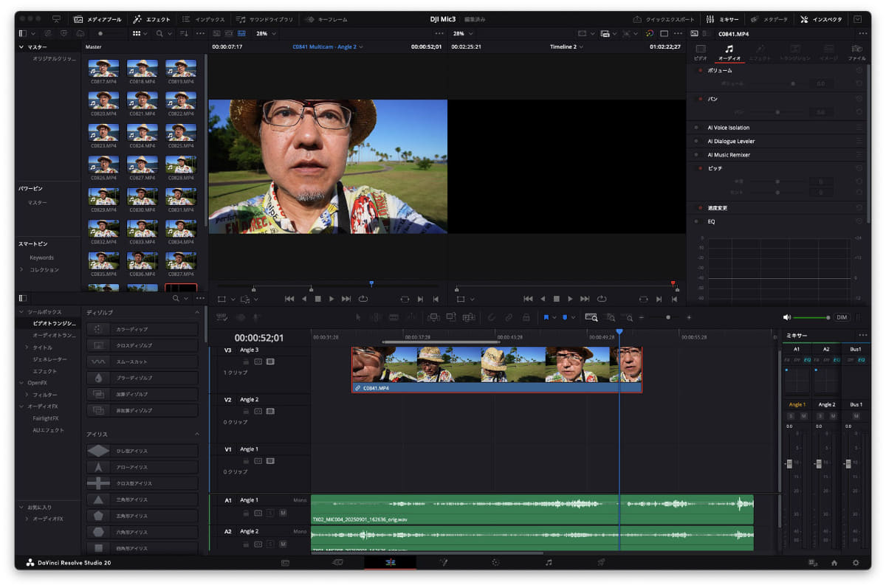This screenshot has height=588, width=886.
Task: Toggle the メディアプール panel button
Action: [100, 19]
